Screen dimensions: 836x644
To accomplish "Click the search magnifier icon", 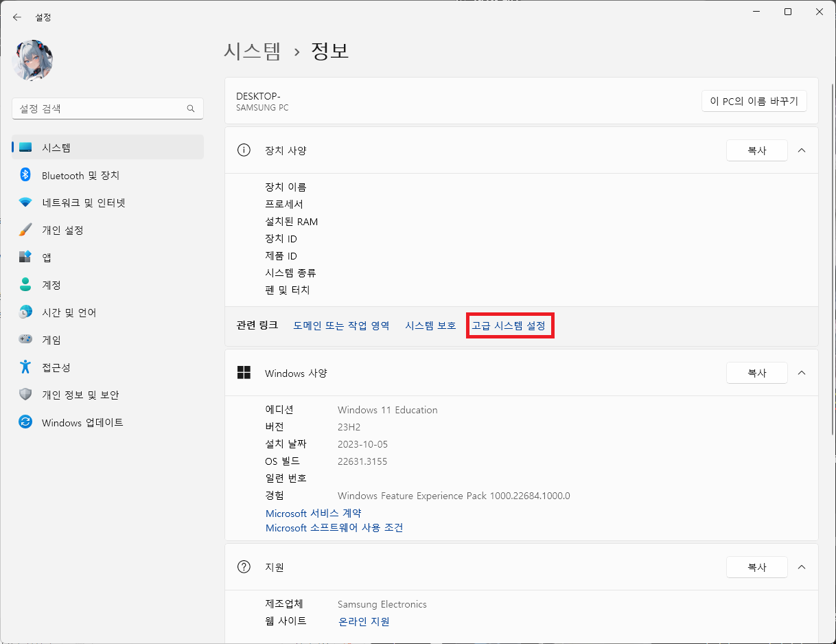I will coord(191,108).
